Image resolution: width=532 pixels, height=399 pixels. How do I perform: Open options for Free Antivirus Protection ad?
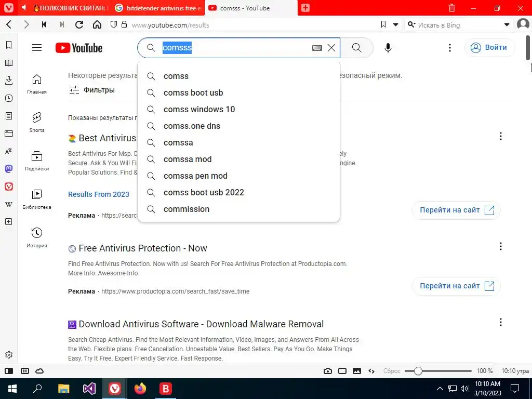tap(501, 246)
